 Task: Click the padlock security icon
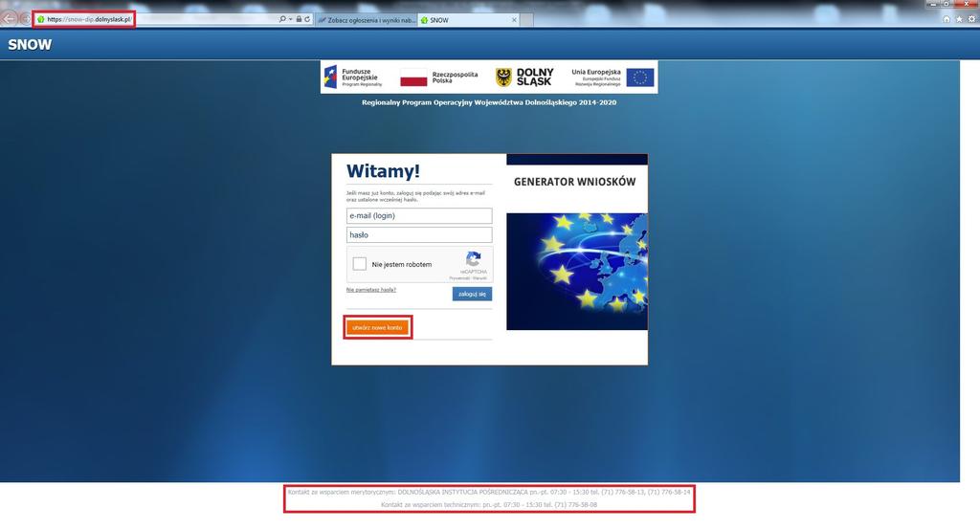(299, 19)
